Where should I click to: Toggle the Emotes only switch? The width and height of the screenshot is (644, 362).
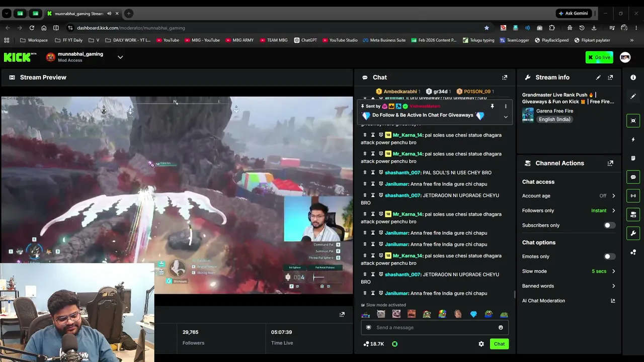point(609,256)
